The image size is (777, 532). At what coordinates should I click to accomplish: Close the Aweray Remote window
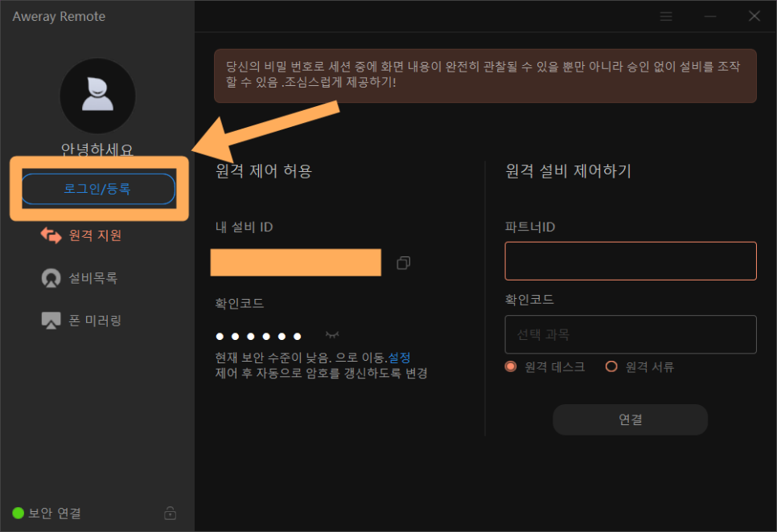click(754, 16)
